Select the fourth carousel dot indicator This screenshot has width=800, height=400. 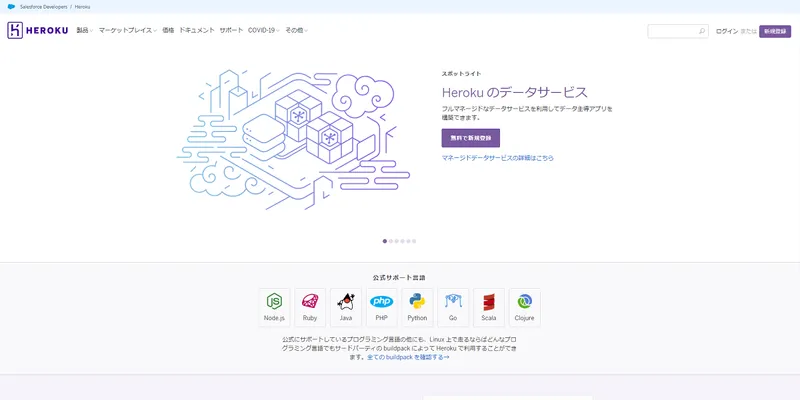click(403, 241)
